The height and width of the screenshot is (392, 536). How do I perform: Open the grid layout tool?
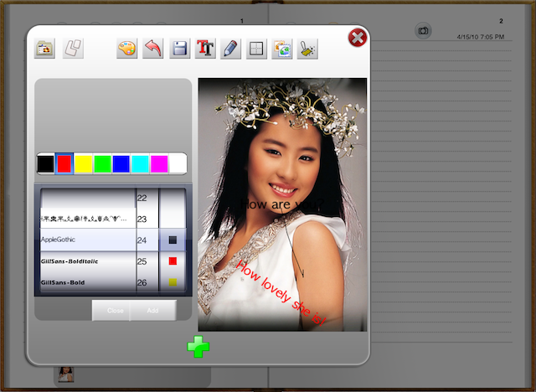coord(256,49)
